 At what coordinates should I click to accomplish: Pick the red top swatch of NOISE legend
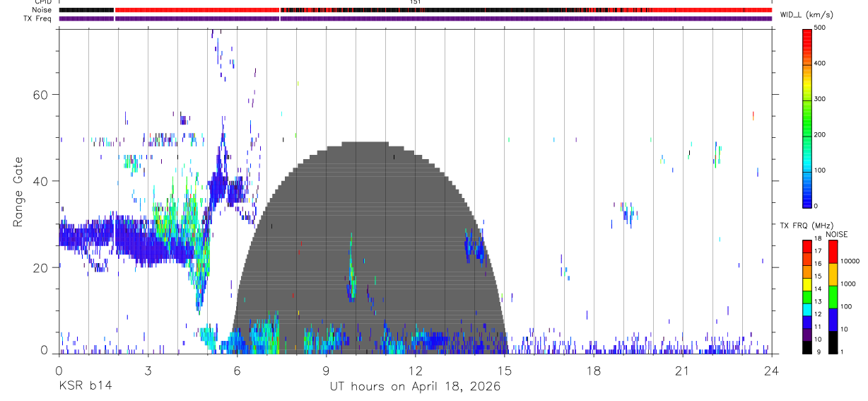[x=833, y=252]
